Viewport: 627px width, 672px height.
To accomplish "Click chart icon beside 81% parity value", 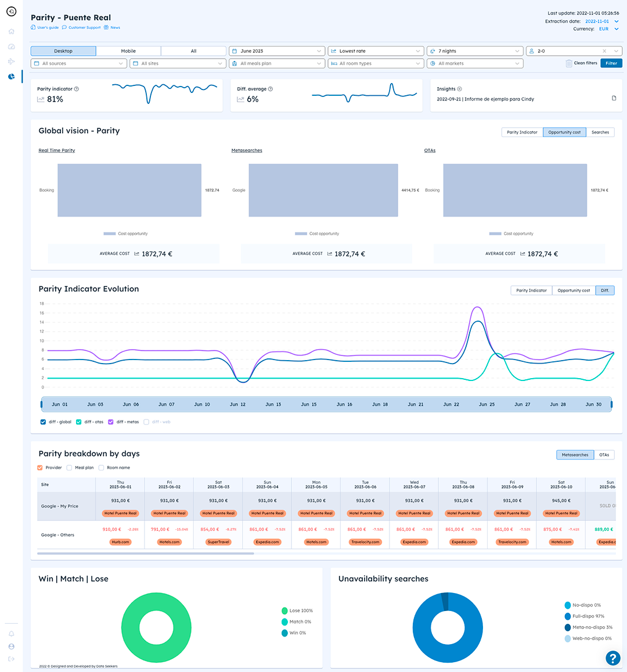I will [x=41, y=99].
